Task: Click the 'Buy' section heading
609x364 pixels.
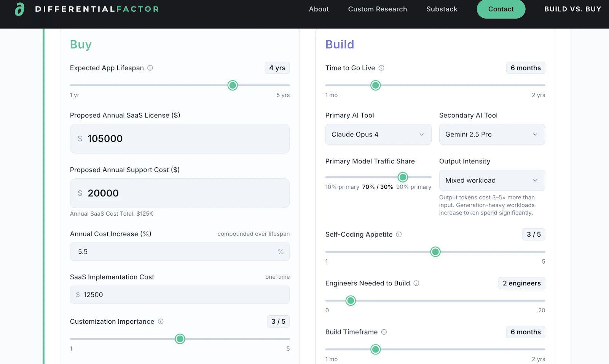Action: pos(81,45)
